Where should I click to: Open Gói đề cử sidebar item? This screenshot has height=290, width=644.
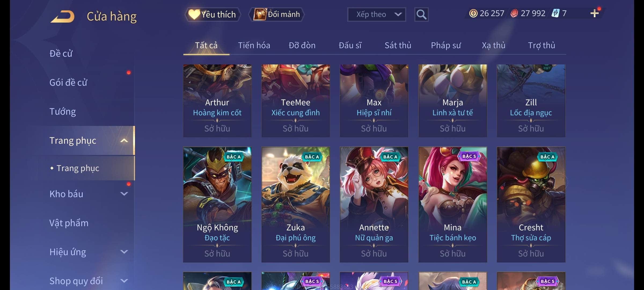[x=68, y=82]
